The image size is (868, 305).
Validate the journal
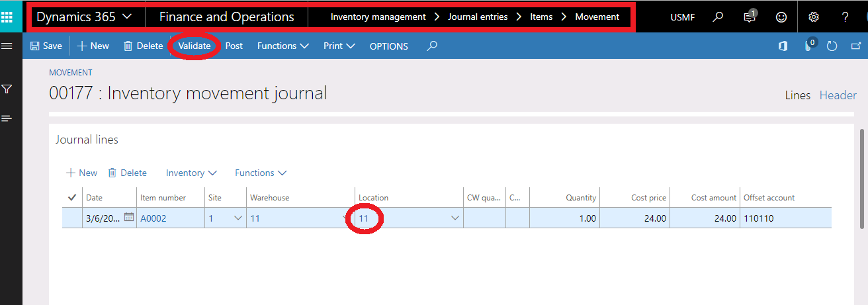coord(195,46)
